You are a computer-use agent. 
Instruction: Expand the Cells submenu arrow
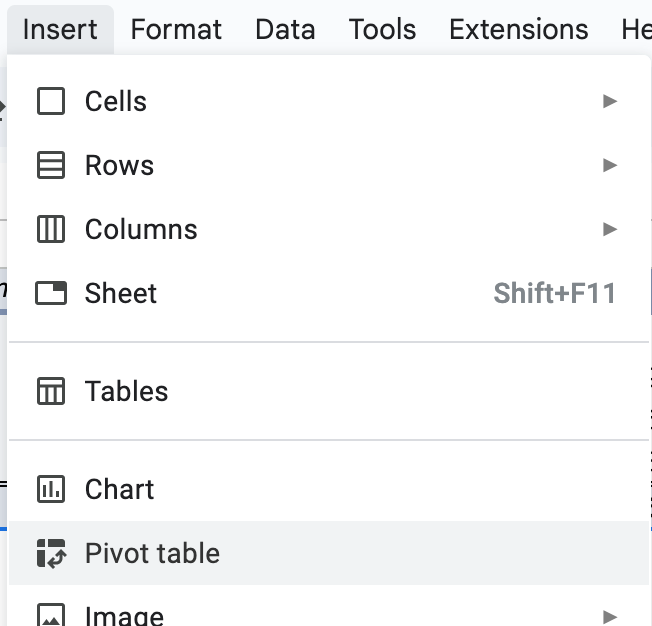click(x=610, y=101)
